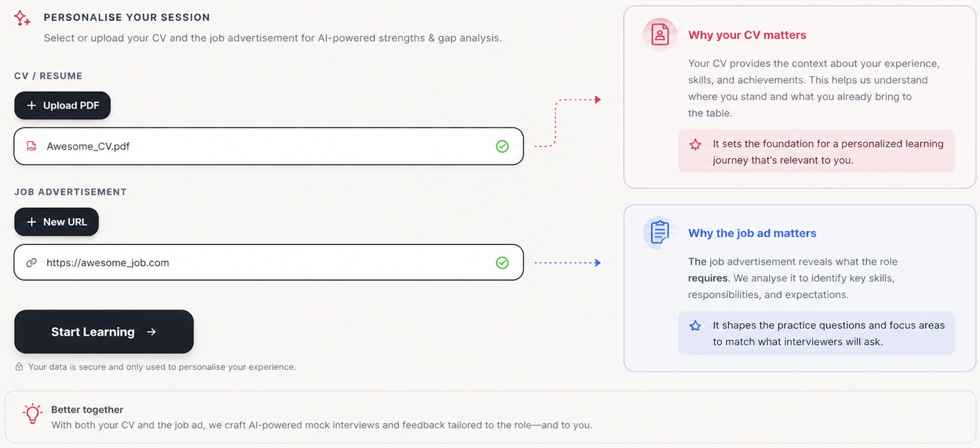Click the green checkmark beside the job URL
Viewport: 980px width, 448px height.
click(x=502, y=263)
